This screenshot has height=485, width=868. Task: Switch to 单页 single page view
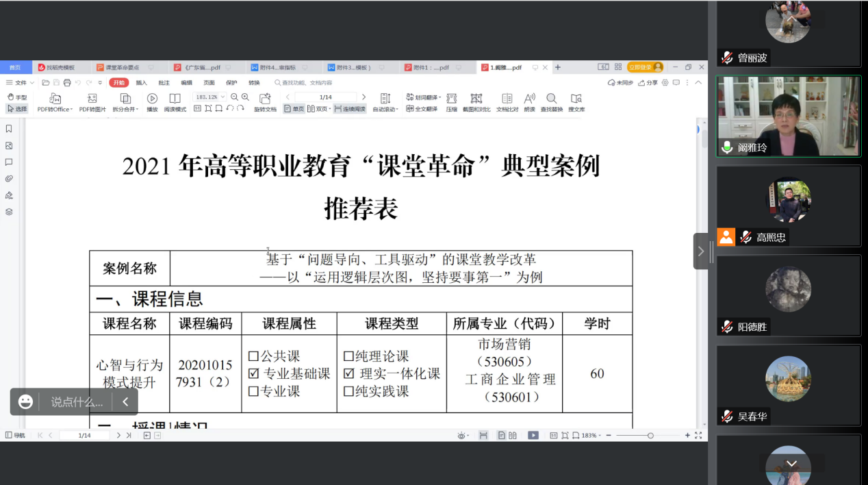(x=294, y=109)
